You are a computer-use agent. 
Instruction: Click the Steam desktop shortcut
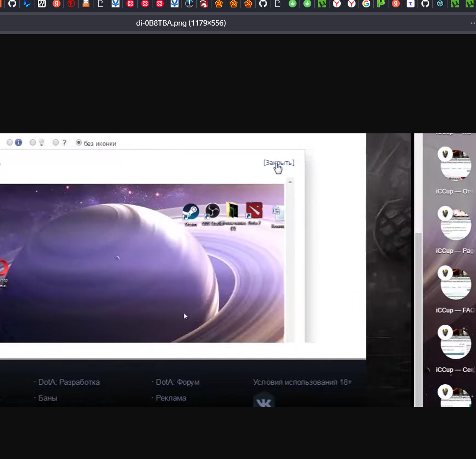point(191,215)
